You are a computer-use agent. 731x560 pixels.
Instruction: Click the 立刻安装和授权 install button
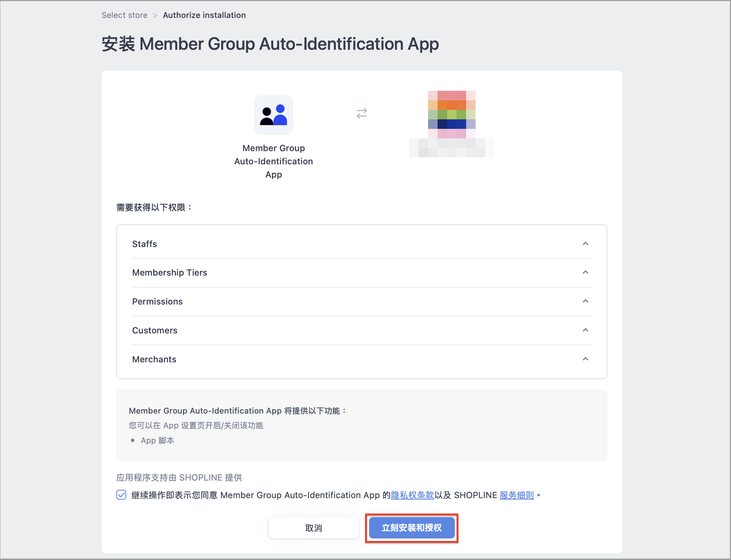[412, 528]
